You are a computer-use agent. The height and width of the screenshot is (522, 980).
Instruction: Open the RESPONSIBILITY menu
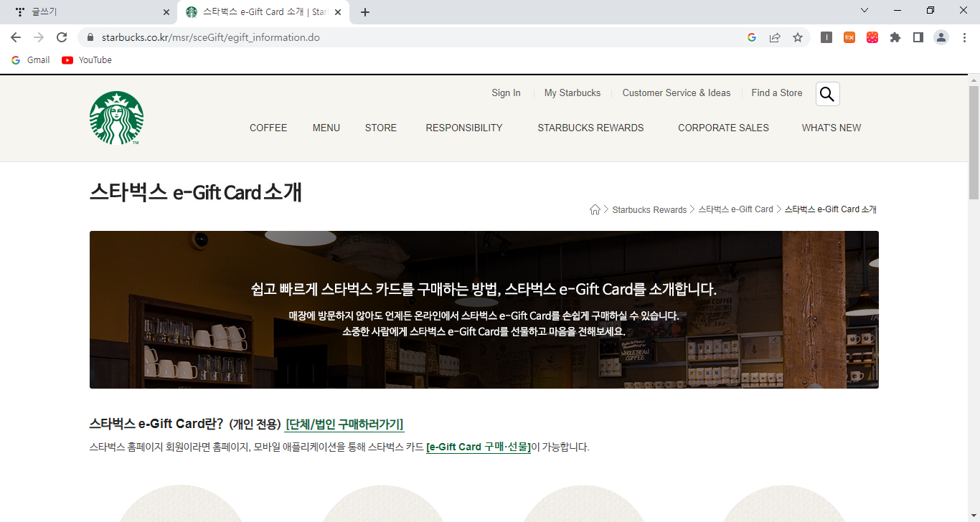coord(464,128)
